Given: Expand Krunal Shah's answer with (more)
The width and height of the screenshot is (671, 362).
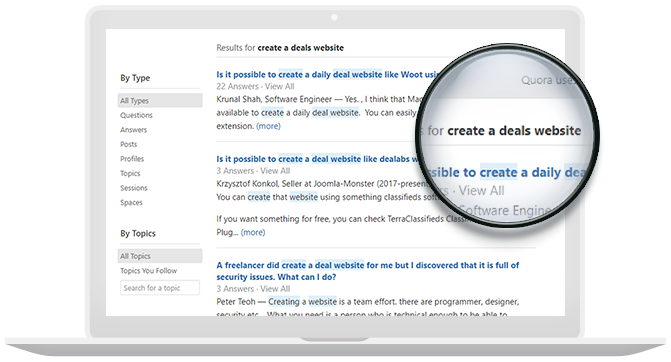Looking at the screenshot, I should pos(268,126).
